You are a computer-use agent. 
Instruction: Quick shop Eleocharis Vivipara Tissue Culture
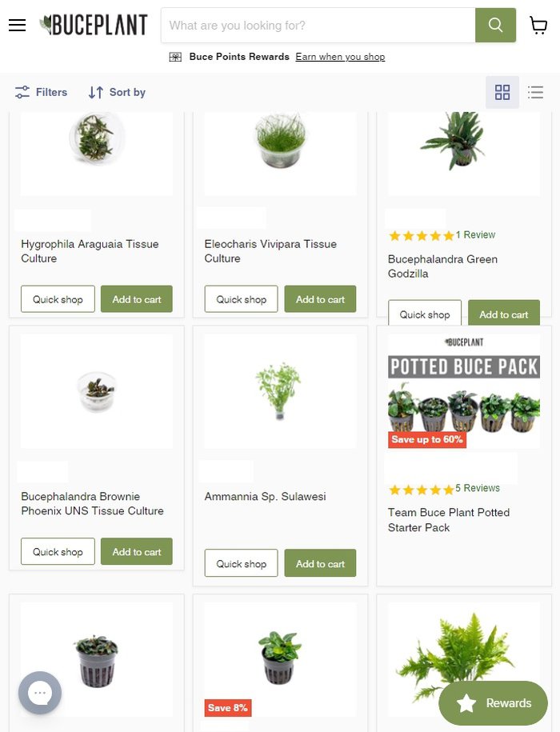[242, 299]
